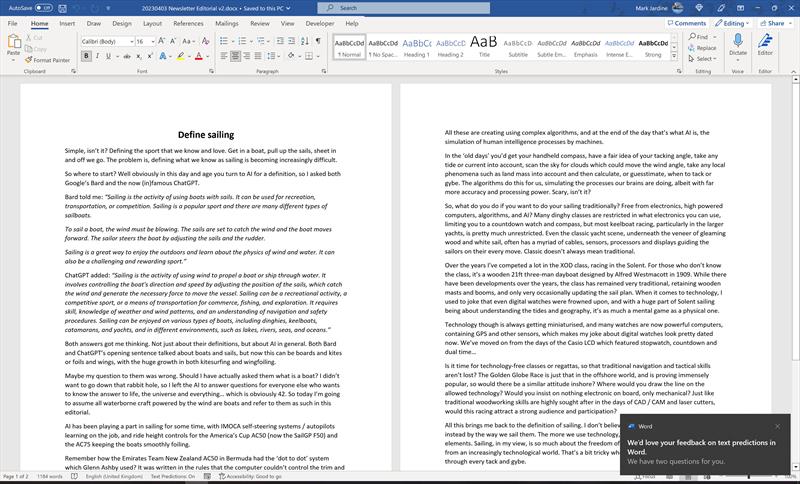Click the Bullets list icon

(223, 41)
